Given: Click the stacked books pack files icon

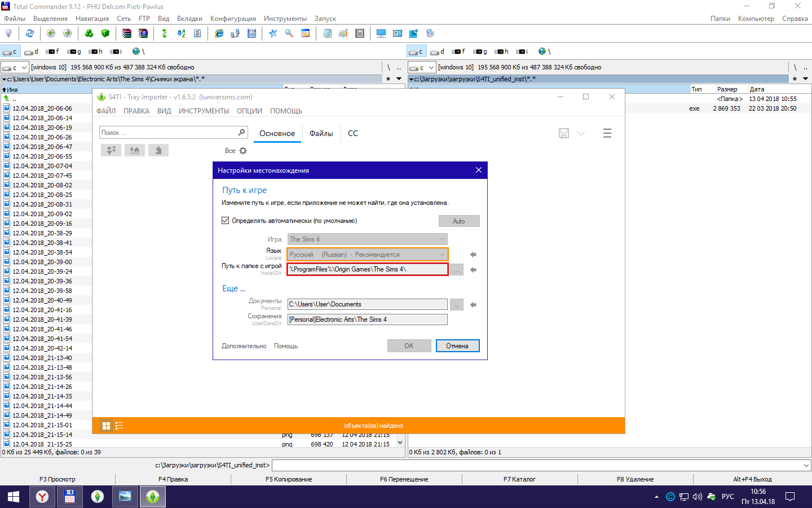Looking at the screenshot, I should pos(127,33).
